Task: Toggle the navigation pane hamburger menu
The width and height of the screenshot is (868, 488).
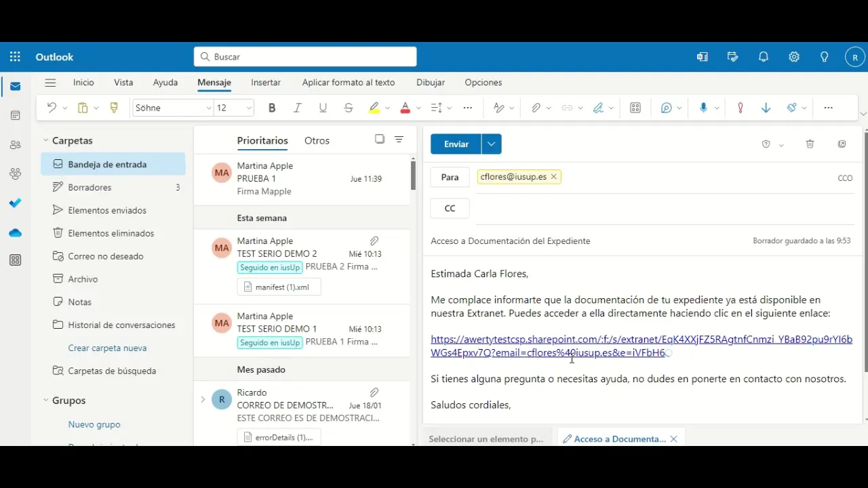Action: pyautogui.click(x=50, y=83)
